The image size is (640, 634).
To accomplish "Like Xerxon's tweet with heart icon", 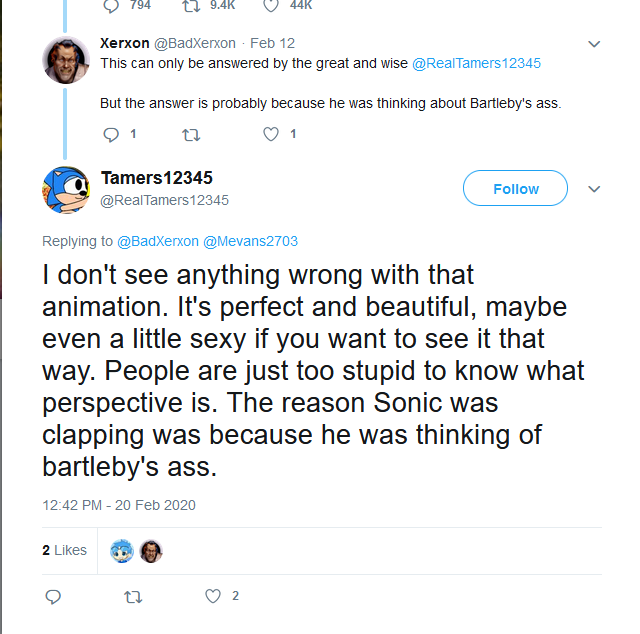I will pos(270,134).
